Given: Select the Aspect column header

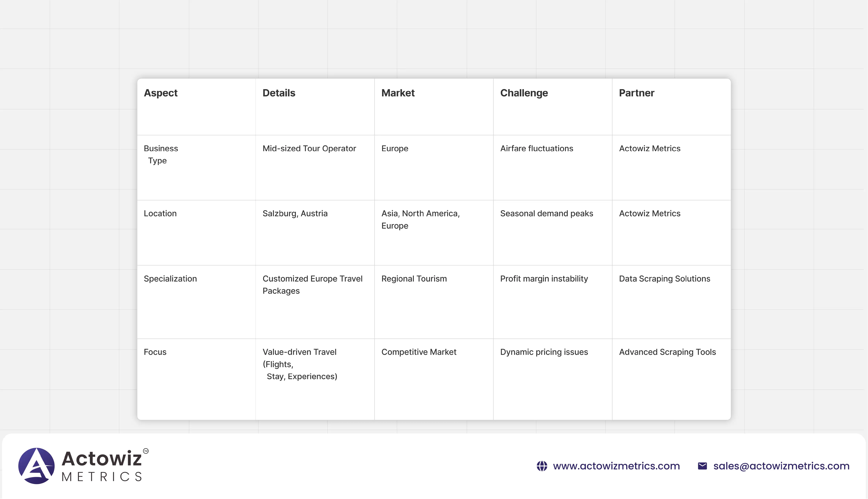Looking at the screenshot, I should click(x=160, y=93).
